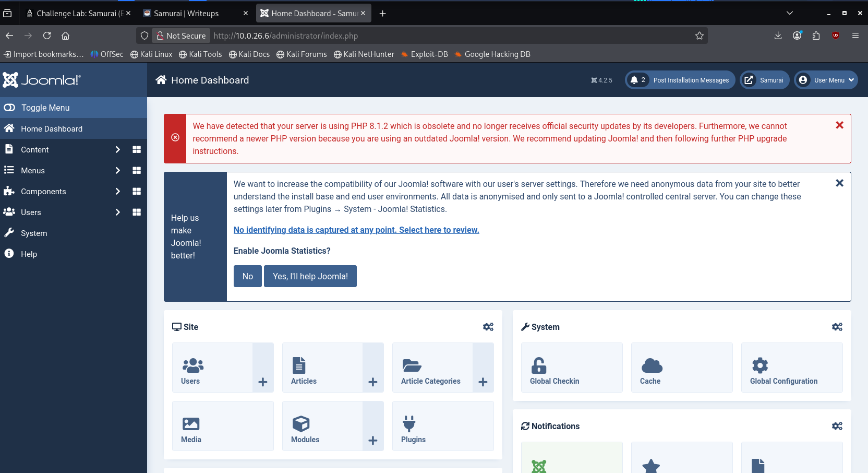Open the Plugins quick icon
Screen dimensions: 868x473
click(443, 426)
